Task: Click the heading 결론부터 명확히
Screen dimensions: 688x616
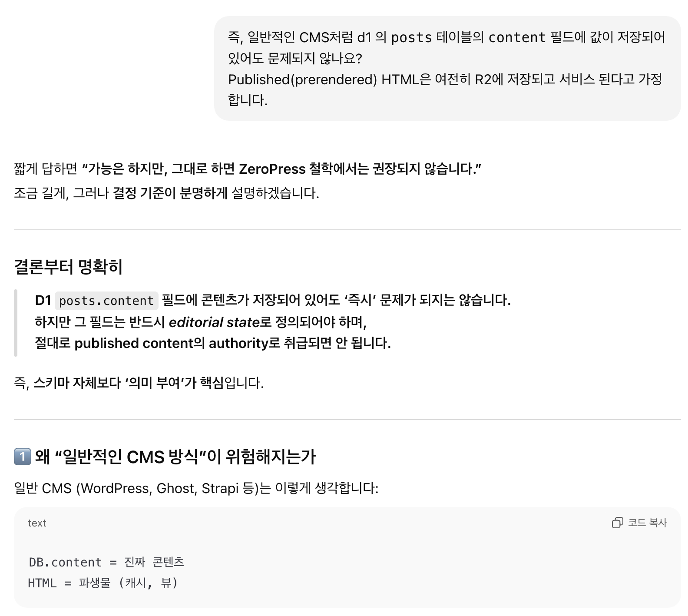Action: tap(68, 267)
